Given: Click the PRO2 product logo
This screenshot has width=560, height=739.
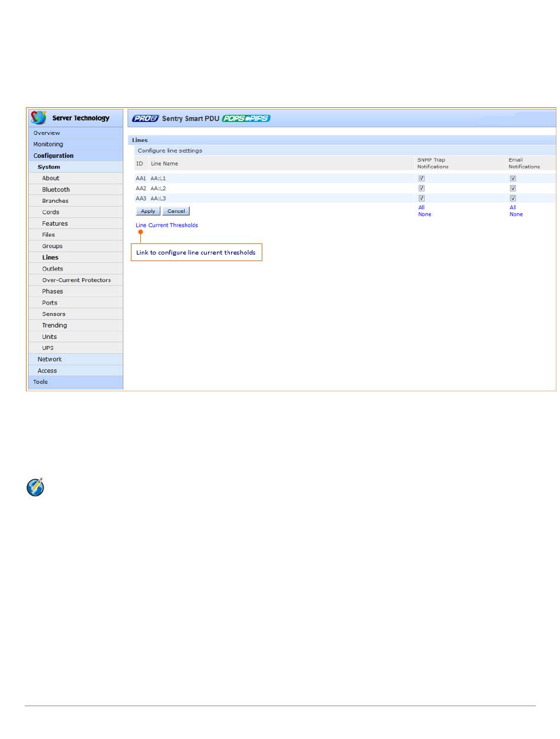Looking at the screenshot, I should tap(144, 118).
